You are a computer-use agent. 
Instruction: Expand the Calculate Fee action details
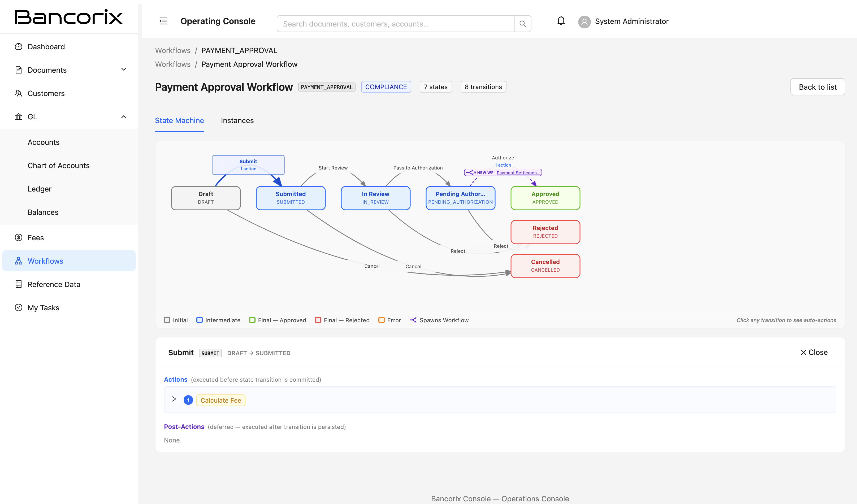[x=174, y=399]
